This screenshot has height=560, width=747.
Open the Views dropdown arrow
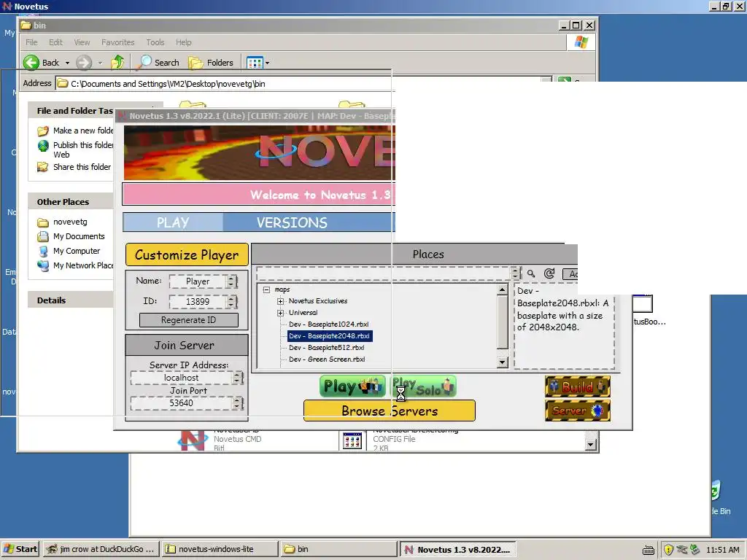point(267,63)
